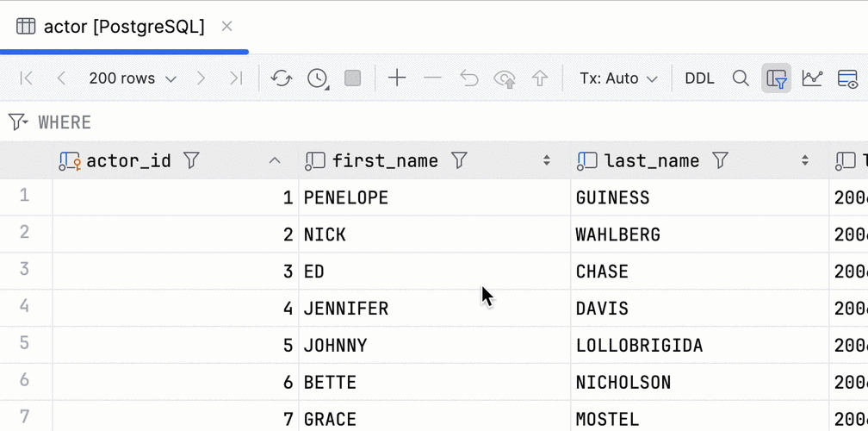Toggle sort arrows on last_name column
The width and height of the screenshot is (868, 431).
point(805,160)
